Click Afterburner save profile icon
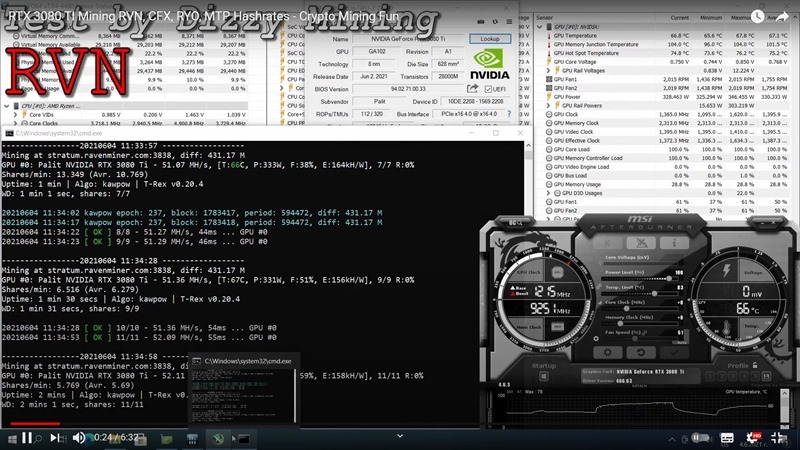The image size is (800, 450). tap(765, 376)
